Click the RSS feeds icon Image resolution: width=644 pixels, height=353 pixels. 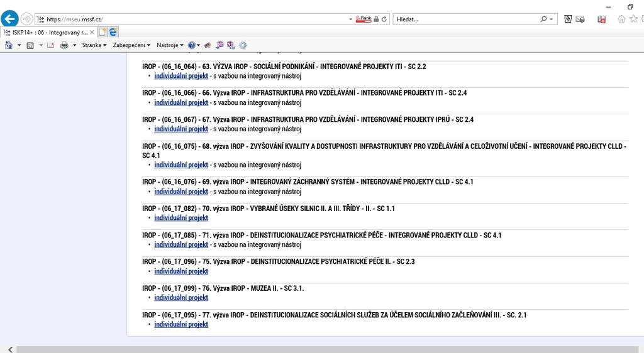[x=30, y=45]
